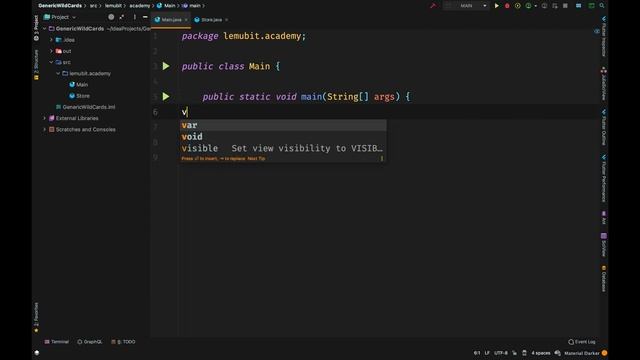Image resolution: width=640 pixels, height=360 pixels.
Task: Open Flutter Inspector side tab
Action: point(603,36)
